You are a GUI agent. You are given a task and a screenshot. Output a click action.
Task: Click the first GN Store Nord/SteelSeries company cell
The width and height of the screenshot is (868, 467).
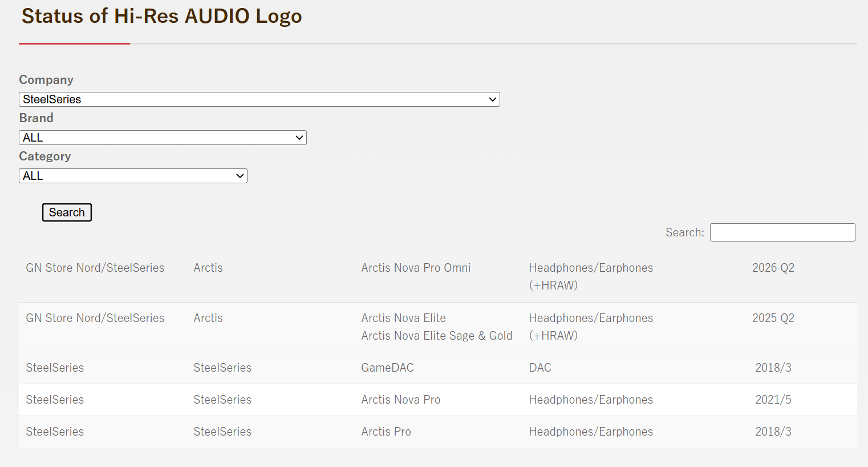[x=95, y=268]
